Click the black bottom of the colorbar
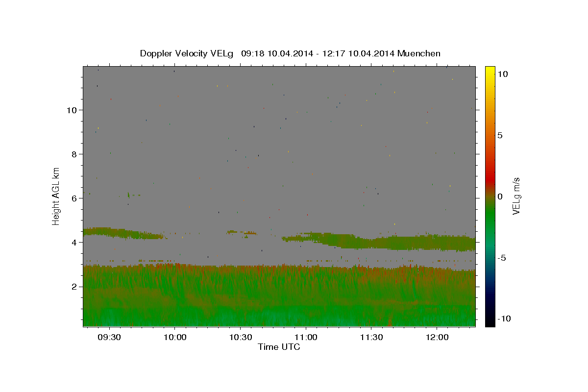 click(x=490, y=322)
